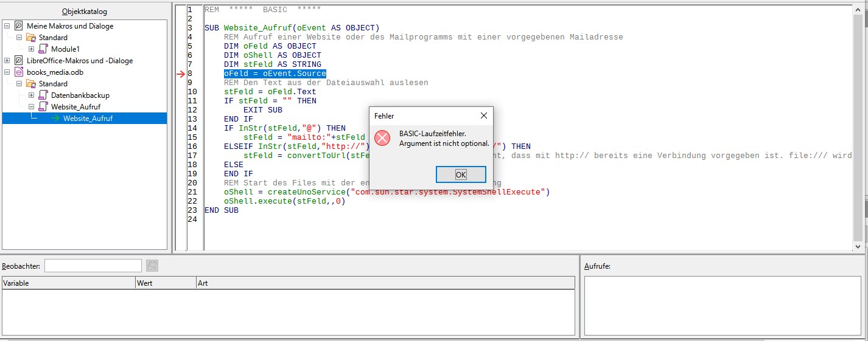Click the code editor vertical scrollbar
The height and width of the screenshot is (341, 868).
858,128
